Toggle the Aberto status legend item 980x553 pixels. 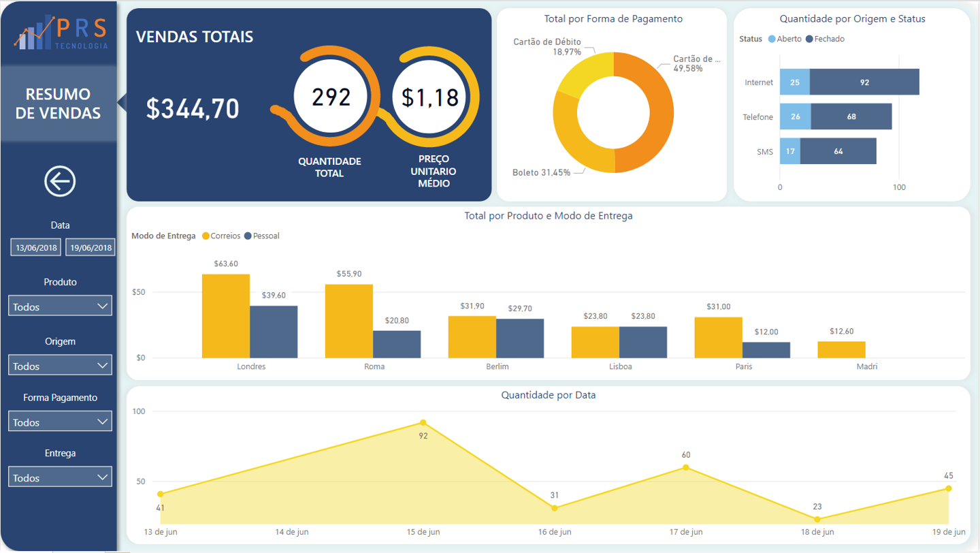787,39
